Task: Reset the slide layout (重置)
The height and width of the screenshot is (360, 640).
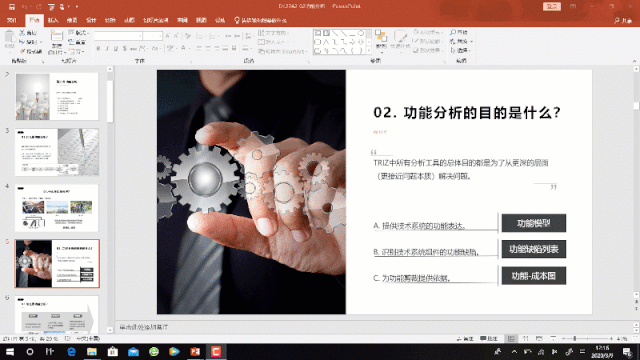Action: point(77,42)
